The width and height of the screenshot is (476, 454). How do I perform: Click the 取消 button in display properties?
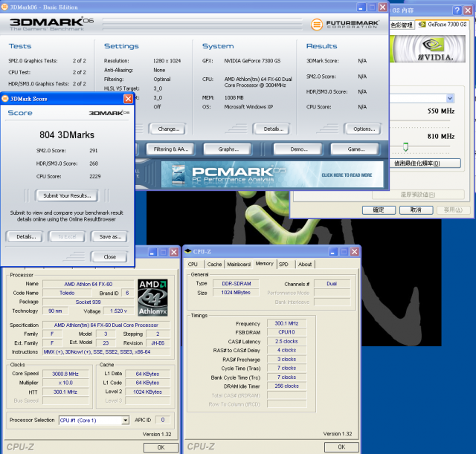pyautogui.click(x=416, y=210)
